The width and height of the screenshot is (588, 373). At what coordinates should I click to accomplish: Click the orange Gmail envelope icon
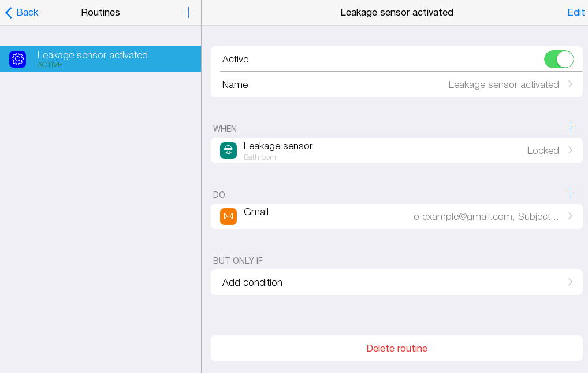[x=228, y=216]
